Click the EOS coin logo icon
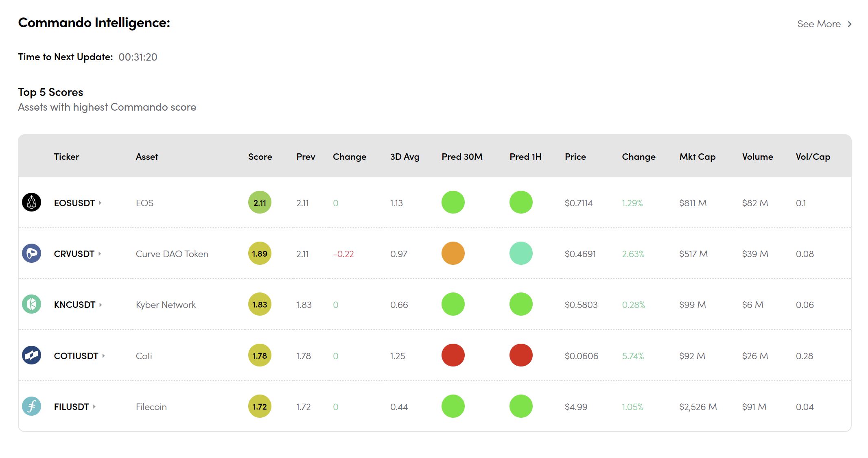 point(31,202)
